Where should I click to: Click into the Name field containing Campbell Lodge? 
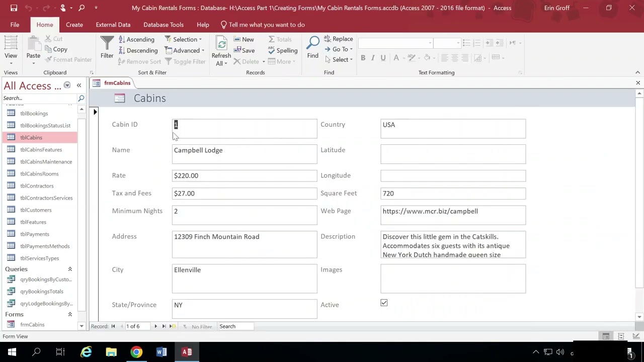(245, 154)
